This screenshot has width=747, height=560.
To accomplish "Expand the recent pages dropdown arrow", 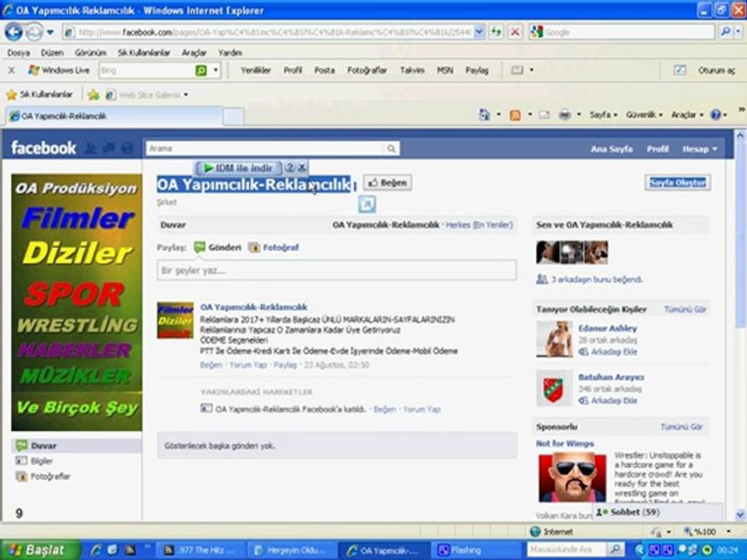I will (50, 33).
